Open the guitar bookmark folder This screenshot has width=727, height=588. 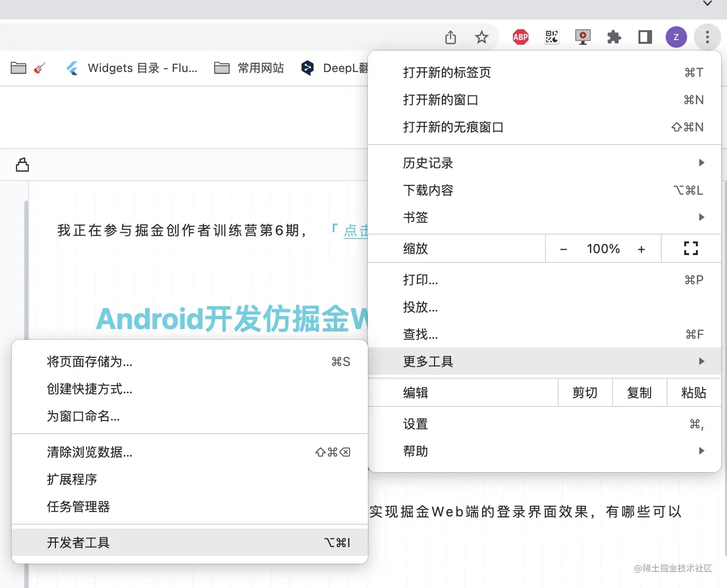pyautogui.click(x=28, y=68)
